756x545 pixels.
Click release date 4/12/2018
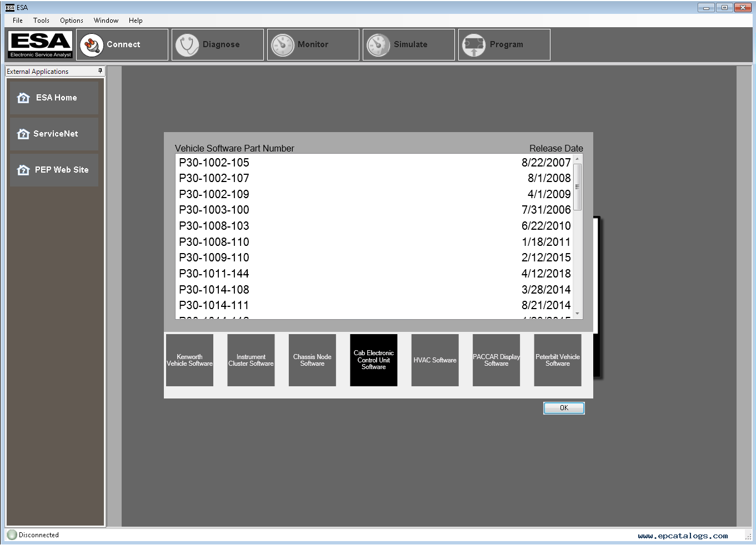click(546, 274)
